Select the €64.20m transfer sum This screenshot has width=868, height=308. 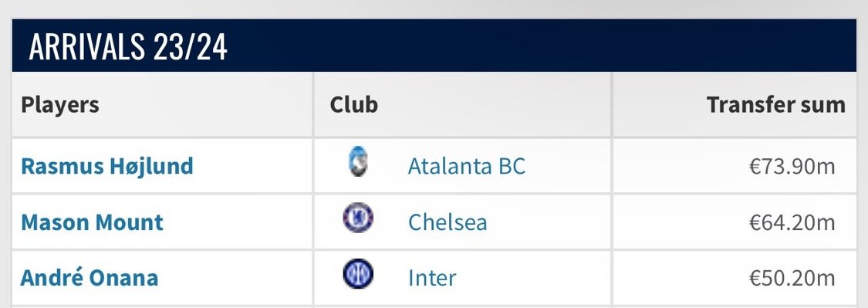pyautogui.click(x=792, y=222)
